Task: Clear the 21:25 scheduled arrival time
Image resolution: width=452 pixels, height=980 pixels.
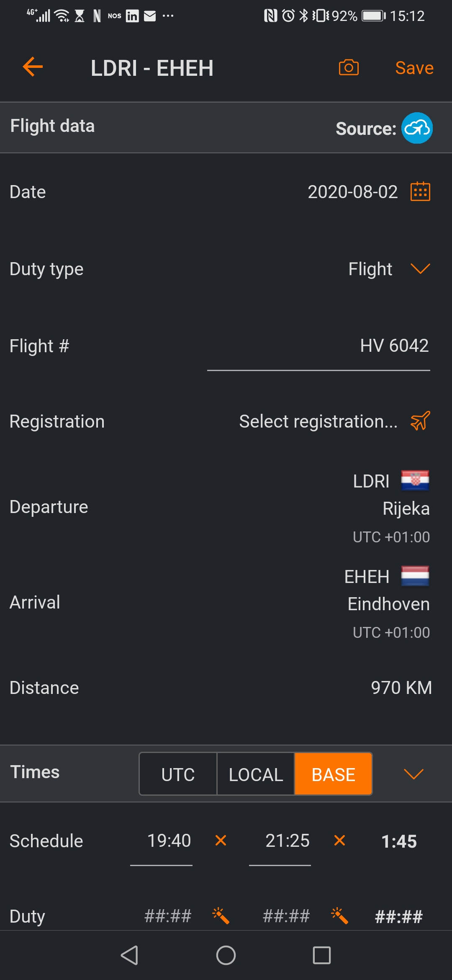Action: [339, 841]
